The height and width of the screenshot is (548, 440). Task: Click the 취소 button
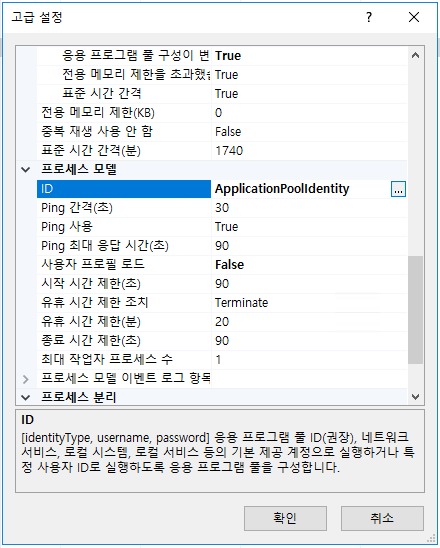(382, 518)
